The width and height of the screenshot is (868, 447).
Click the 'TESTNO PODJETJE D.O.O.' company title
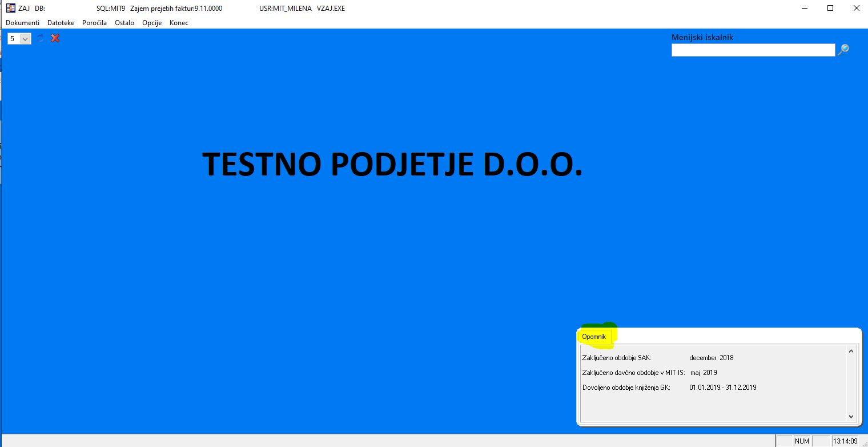(392, 165)
